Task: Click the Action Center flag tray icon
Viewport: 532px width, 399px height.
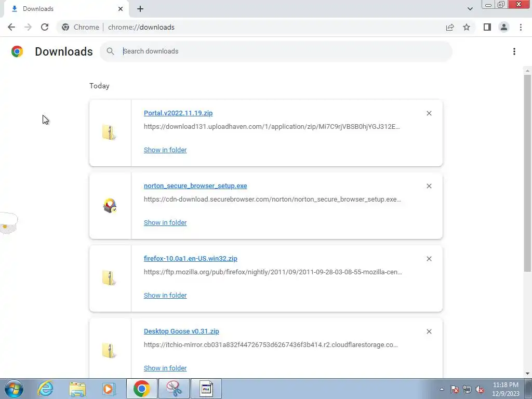Action: click(x=455, y=389)
